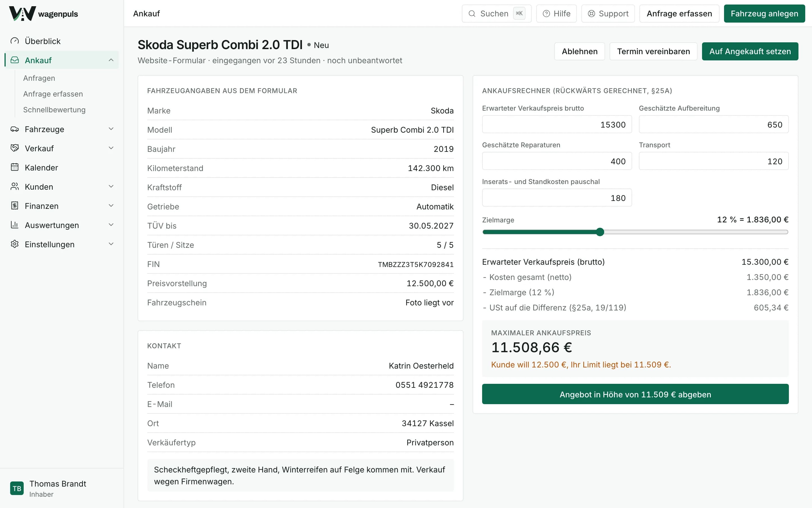The image size is (812, 508).
Task: Click the Kalender calendar icon
Action: tap(14, 167)
